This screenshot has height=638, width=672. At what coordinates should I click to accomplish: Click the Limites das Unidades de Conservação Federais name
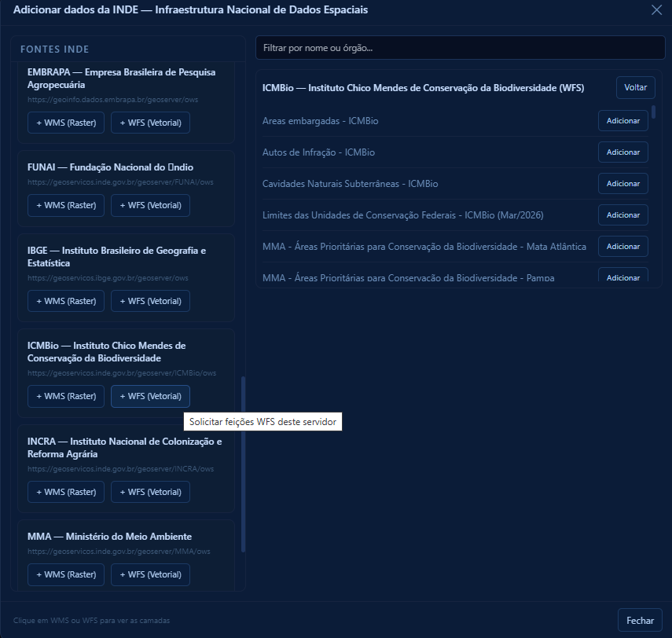(403, 215)
